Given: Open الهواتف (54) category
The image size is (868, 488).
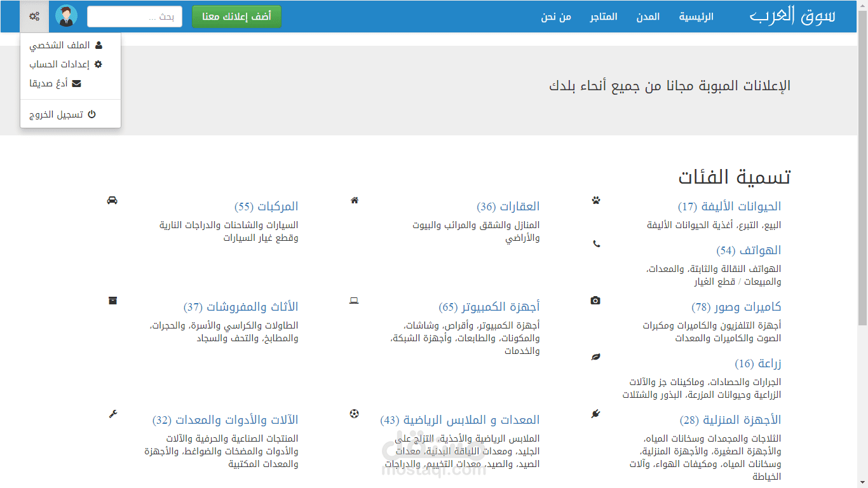Looking at the screenshot, I should 749,250.
